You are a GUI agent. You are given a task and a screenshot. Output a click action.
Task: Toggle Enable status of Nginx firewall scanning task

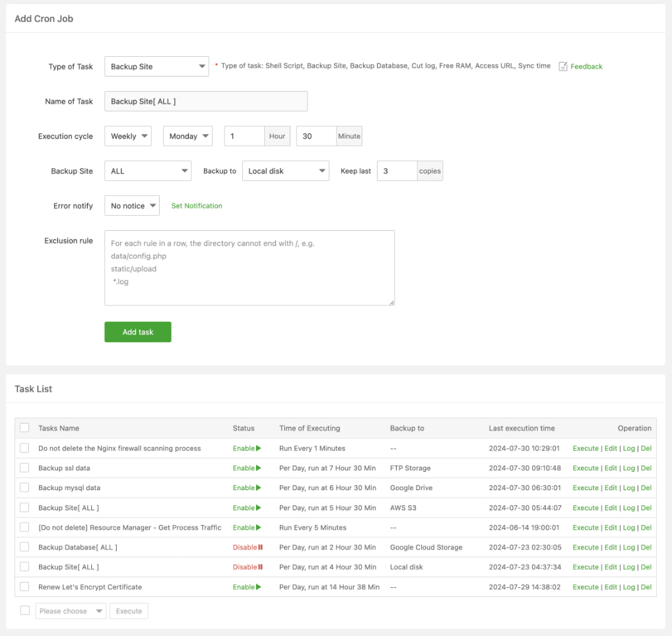246,449
